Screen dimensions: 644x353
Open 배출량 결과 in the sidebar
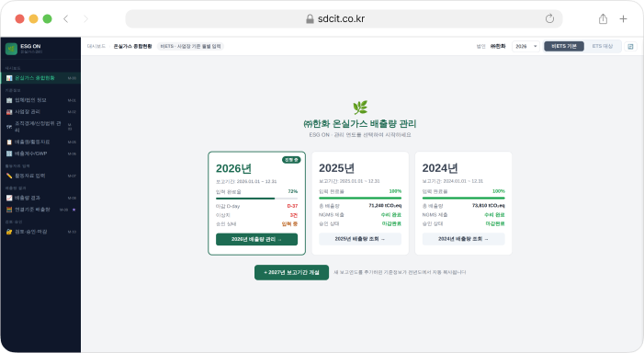[40, 198]
